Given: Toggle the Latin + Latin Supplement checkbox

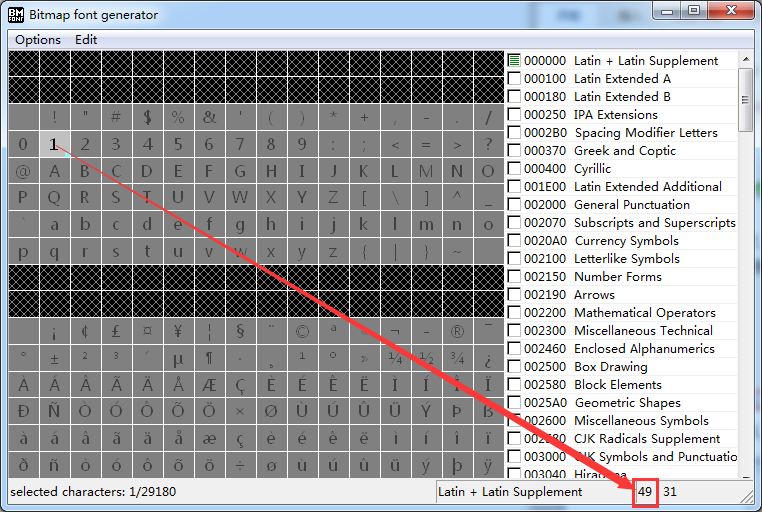Looking at the screenshot, I should [x=514, y=61].
